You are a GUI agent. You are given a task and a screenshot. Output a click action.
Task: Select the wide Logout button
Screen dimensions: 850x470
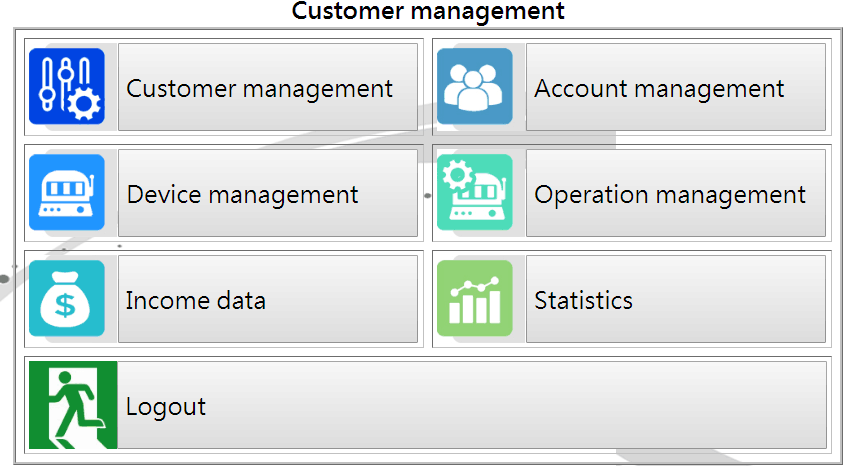[x=472, y=405]
